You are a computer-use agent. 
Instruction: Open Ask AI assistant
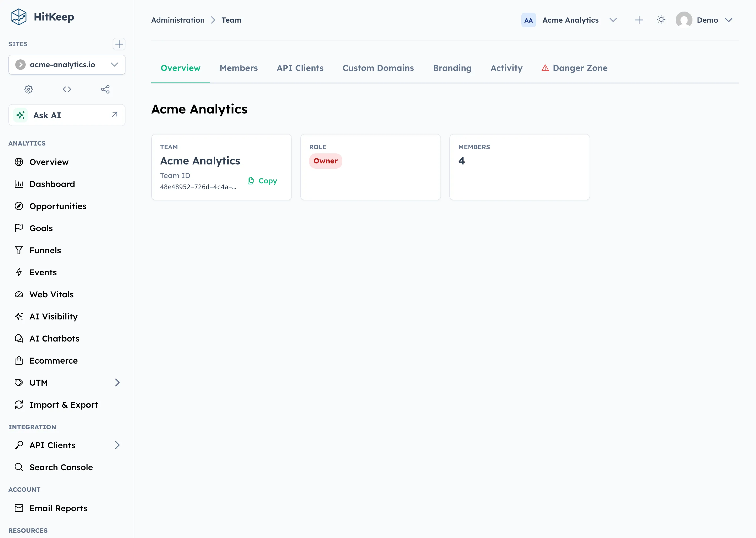pyautogui.click(x=67, y=115)
